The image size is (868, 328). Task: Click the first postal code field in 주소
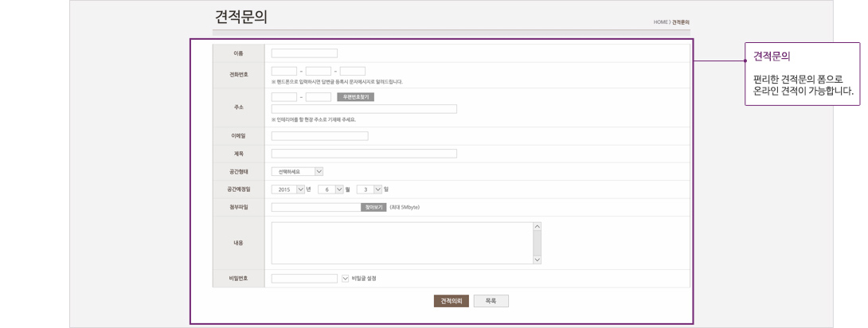click(283, 97)
